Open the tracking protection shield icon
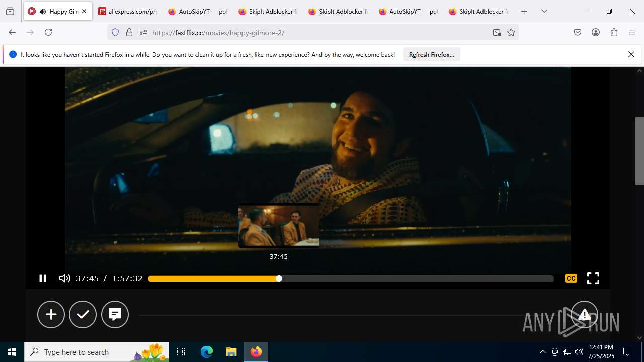The image size is (644, 362). (115, 32)
